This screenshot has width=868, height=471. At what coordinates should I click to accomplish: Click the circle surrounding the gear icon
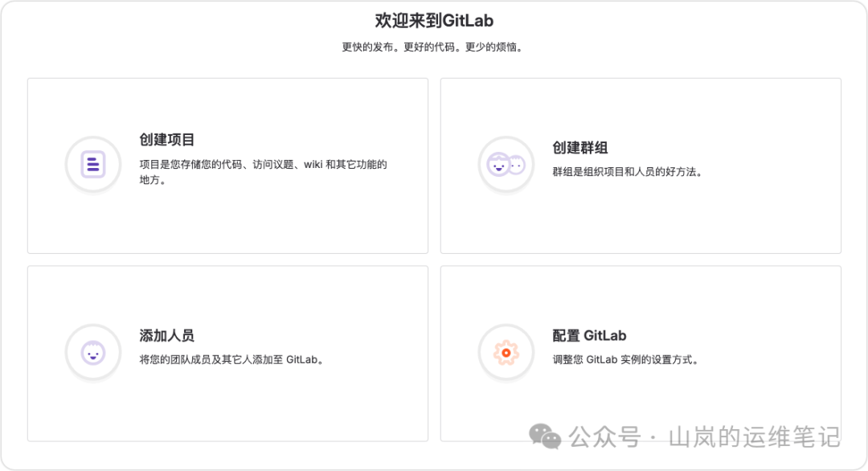pyautogui.click(x=506, y=352)
